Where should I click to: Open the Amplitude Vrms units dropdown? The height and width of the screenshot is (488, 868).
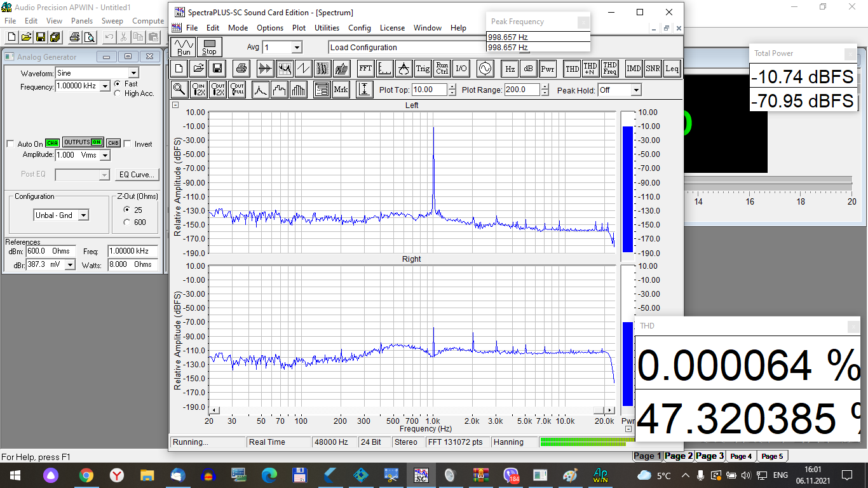click(x=105, y=155)
